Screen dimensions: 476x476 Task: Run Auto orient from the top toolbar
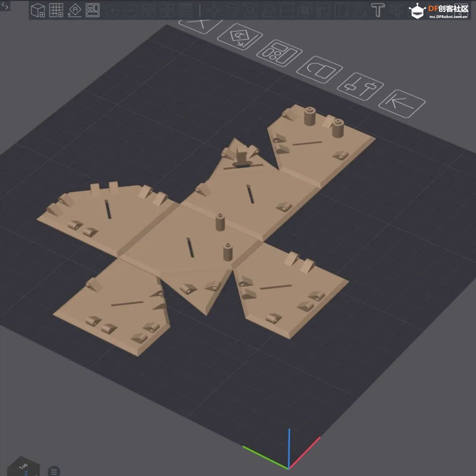click(74, 10)
